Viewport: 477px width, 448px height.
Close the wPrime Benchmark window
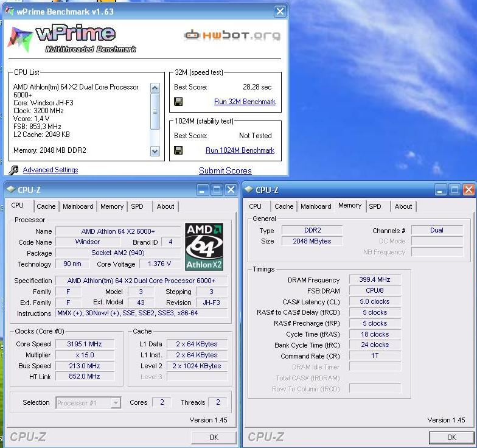click(280, 12)
